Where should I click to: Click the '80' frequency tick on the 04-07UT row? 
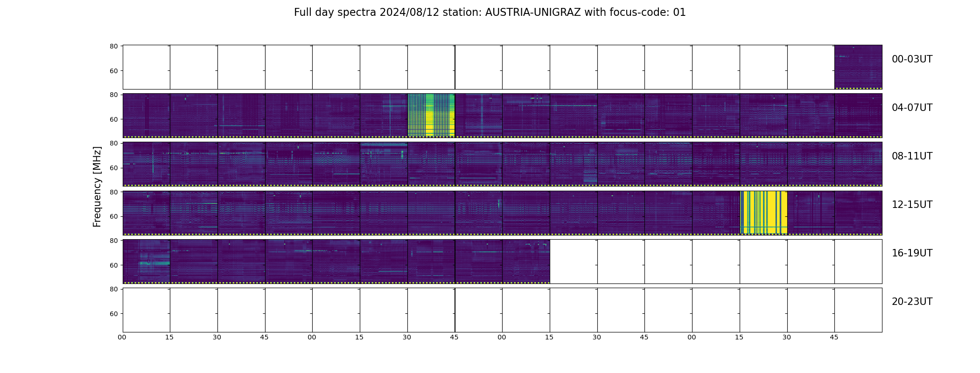click(113, 95)
